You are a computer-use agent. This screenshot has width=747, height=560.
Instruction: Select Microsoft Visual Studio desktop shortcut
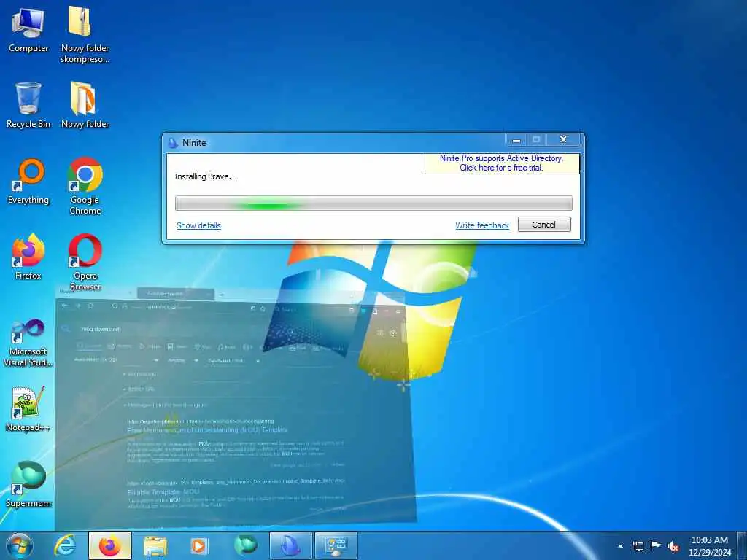(x=28, y=343)
